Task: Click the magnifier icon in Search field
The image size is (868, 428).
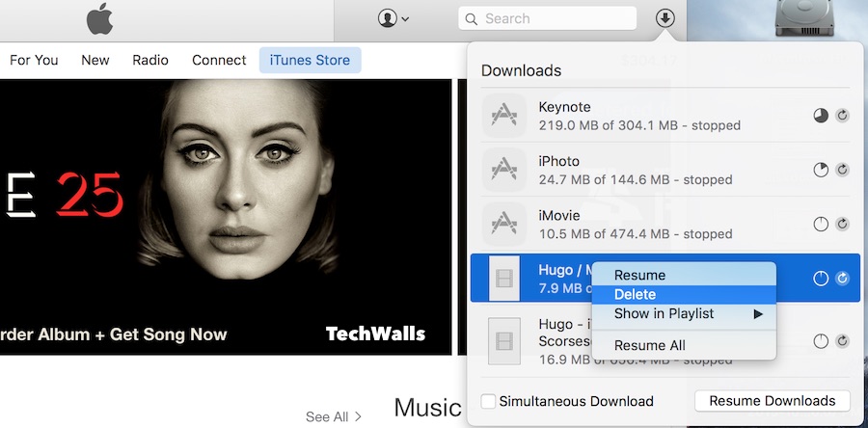Action: 471,19
